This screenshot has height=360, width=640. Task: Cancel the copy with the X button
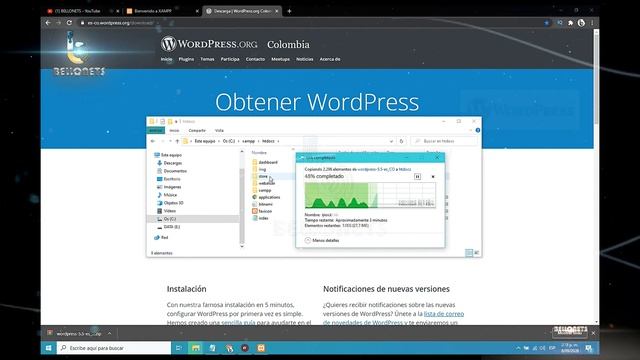point(433,176)
